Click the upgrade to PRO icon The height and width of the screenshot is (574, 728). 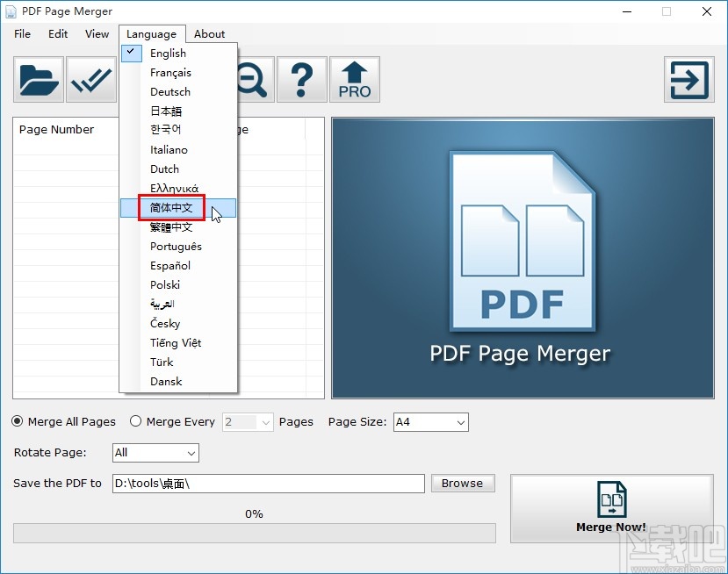[355, 79]
